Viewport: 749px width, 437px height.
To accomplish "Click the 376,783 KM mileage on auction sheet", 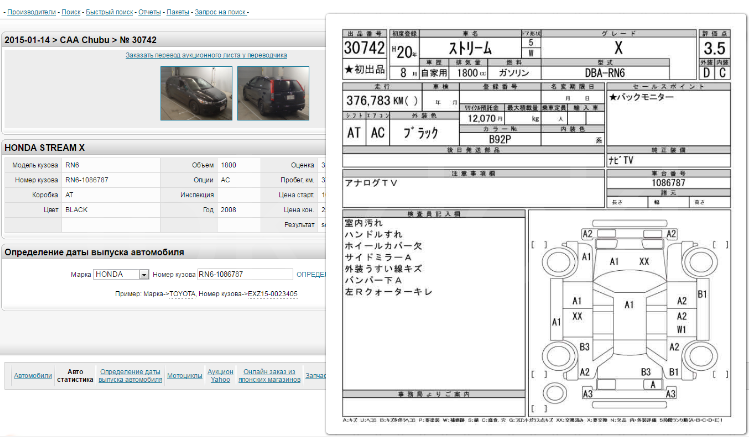I will pyautogui.click(x=382, y=101).
